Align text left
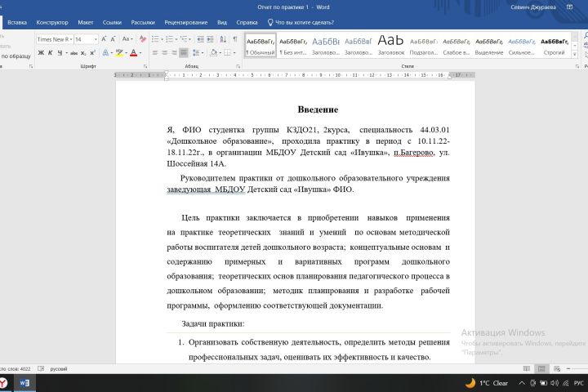 155,53
